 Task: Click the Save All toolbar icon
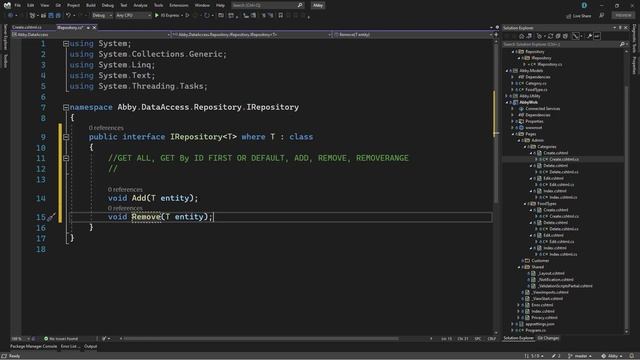tap(58, 16)
